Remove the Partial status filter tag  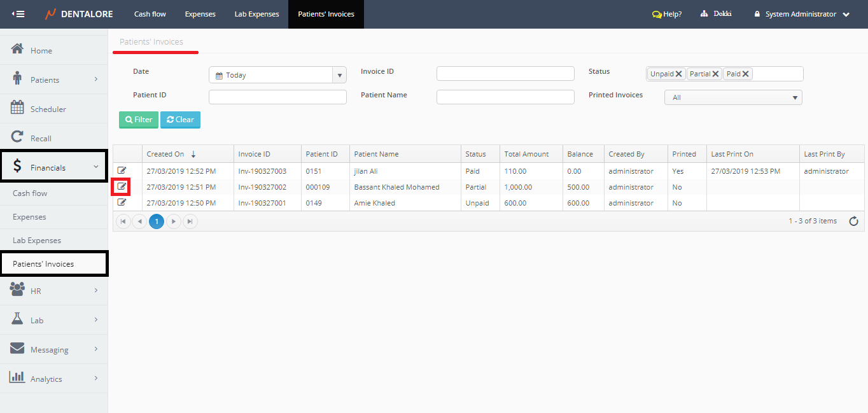(716, 74)
